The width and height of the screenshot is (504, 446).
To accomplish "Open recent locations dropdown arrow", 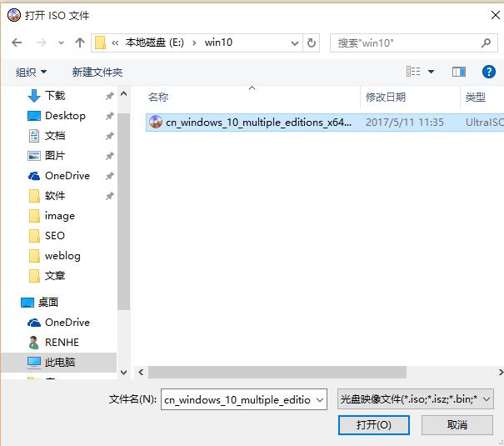I will [x=61, y=43].
